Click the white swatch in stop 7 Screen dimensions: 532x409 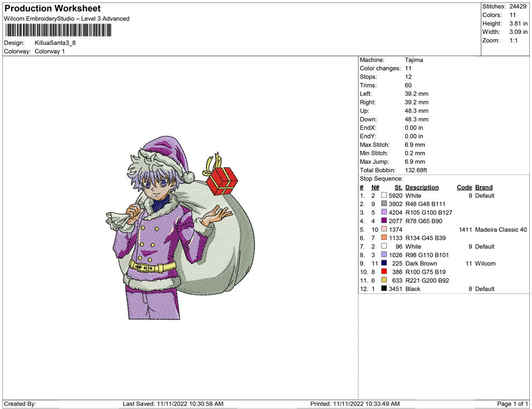pyautogui.click(x=384, y=246)
